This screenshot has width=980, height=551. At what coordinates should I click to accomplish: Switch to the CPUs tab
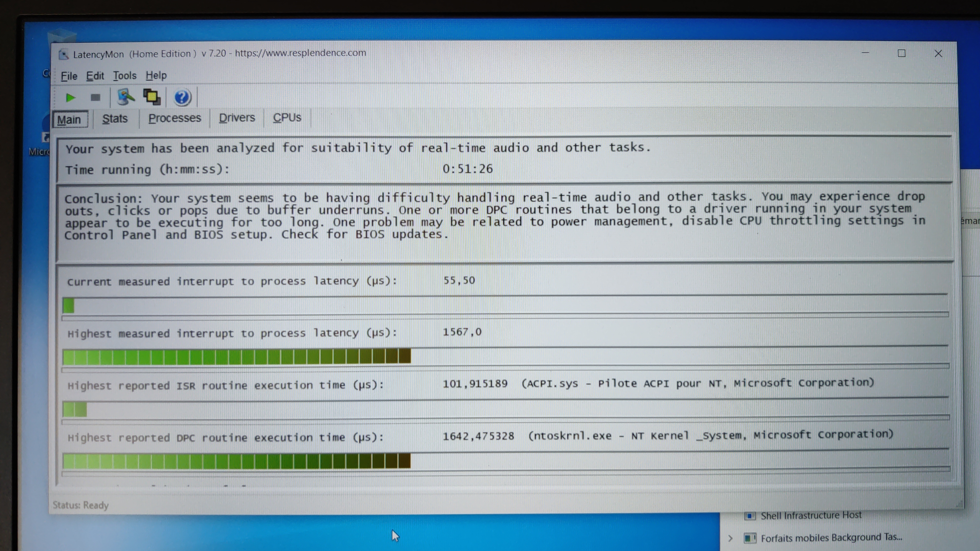point(287,118)
